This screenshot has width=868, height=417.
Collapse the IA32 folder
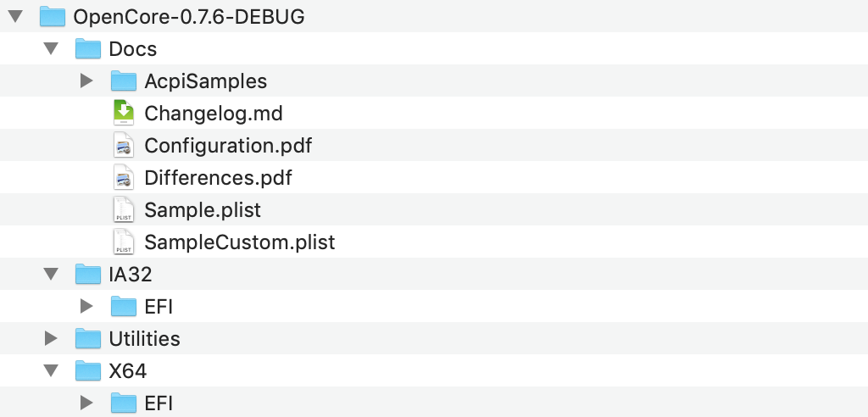(x=51, y=275)
